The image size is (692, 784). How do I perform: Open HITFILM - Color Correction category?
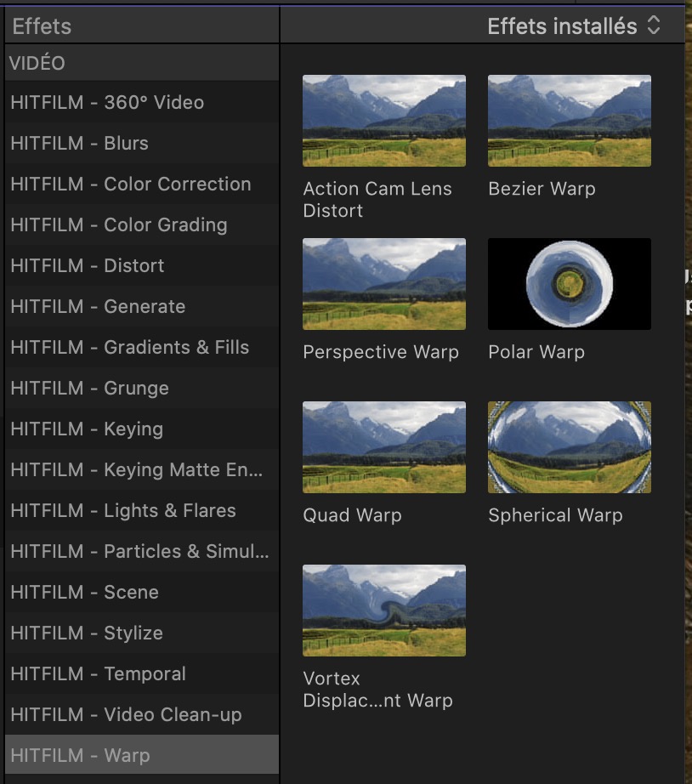tap(142, 184)
